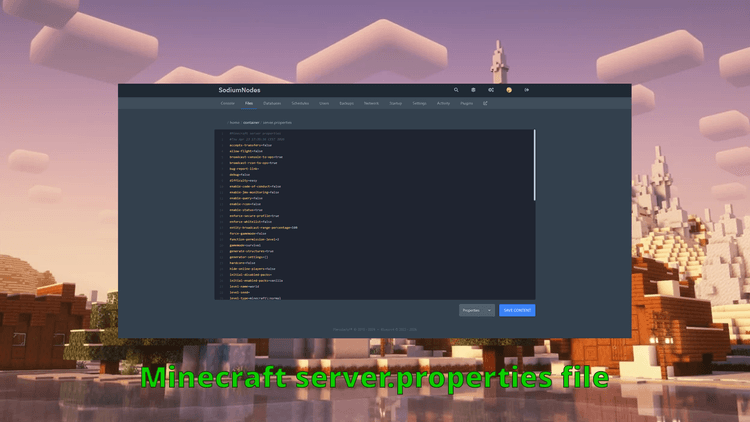Click the accepts-transfers=false line
Screen dimensions: 750x422
251,145
